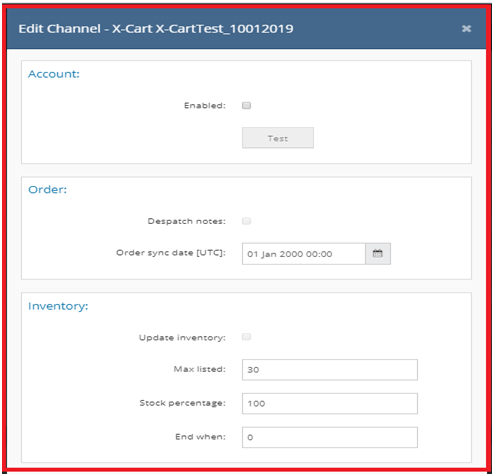Click the Test button

pos(278,138)
